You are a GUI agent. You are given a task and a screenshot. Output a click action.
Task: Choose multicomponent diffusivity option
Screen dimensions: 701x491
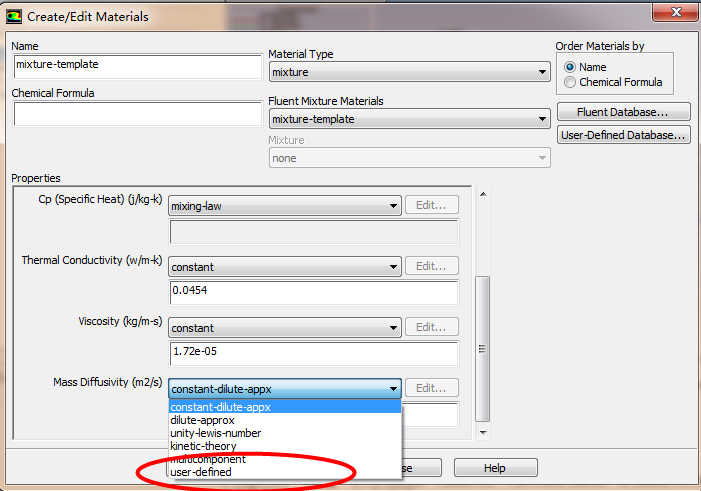285,459
